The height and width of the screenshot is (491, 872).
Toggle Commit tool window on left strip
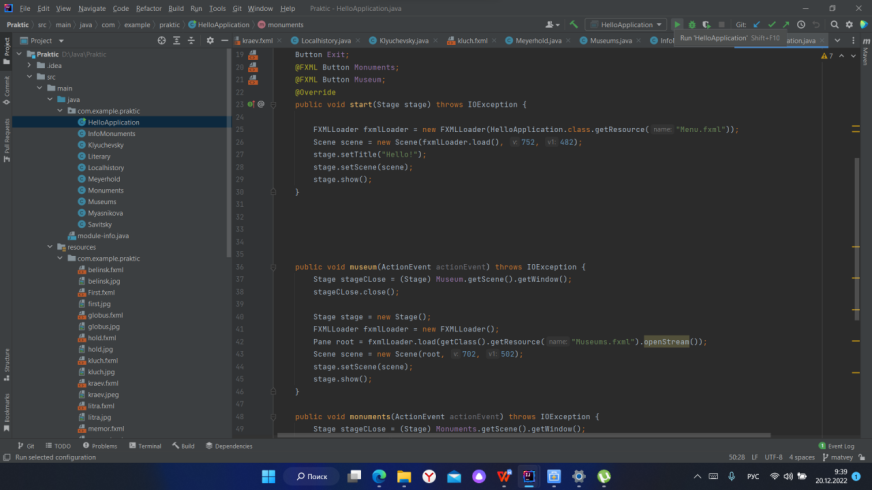[x=6, y=91]
